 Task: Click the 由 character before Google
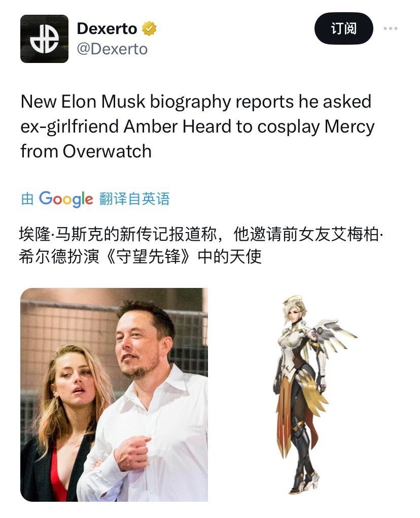[27, 199]
